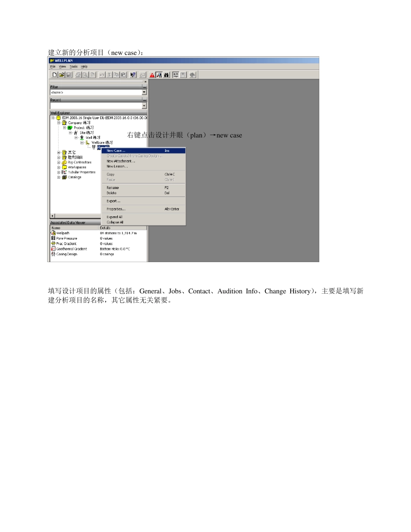
Task: Click the Paste clipboard toolbar icon
Action: click(x=123, y=75)
